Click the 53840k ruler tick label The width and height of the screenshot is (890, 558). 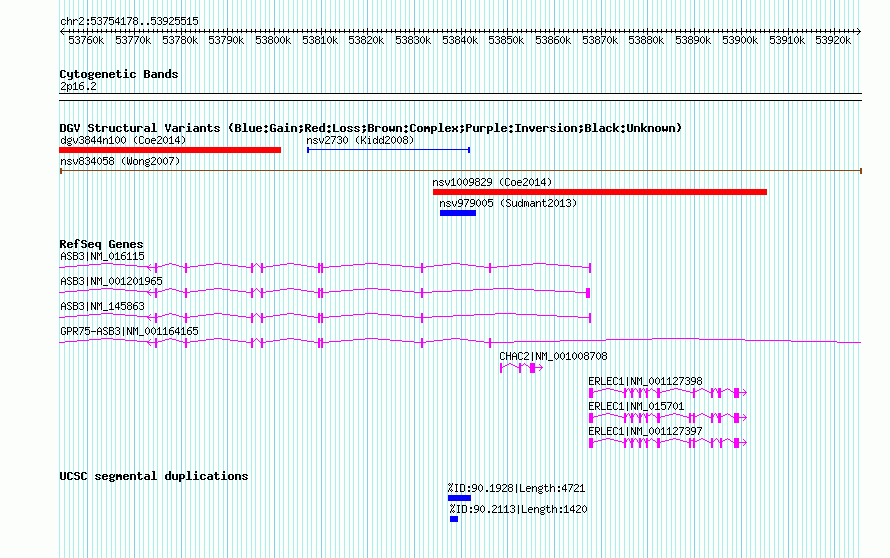click(460, 40)
